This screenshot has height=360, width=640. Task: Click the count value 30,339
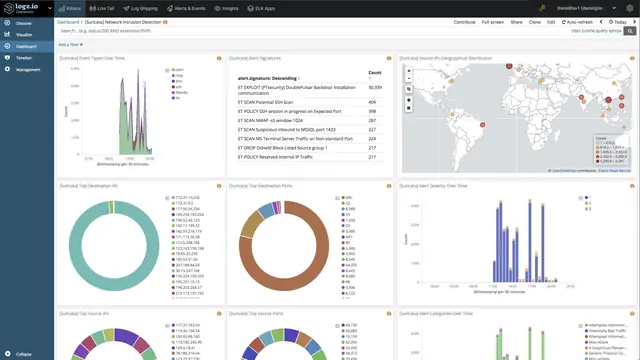click(375, 87)
